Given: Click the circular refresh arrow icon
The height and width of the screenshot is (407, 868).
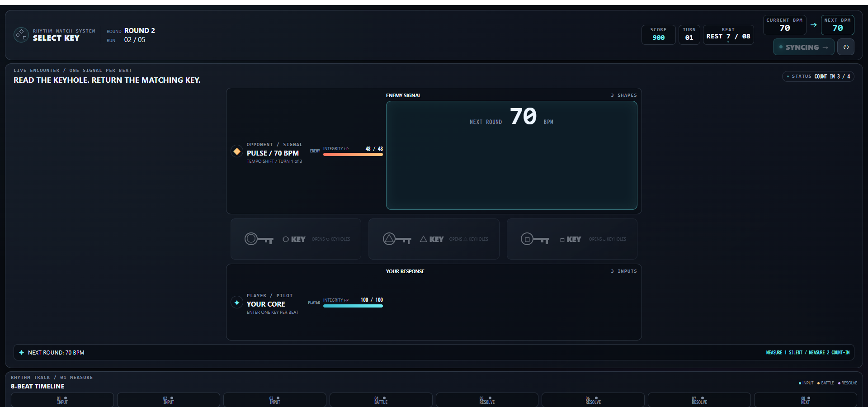Looking at the screenshot, I should pyautogui.click(x=845, y=47).
